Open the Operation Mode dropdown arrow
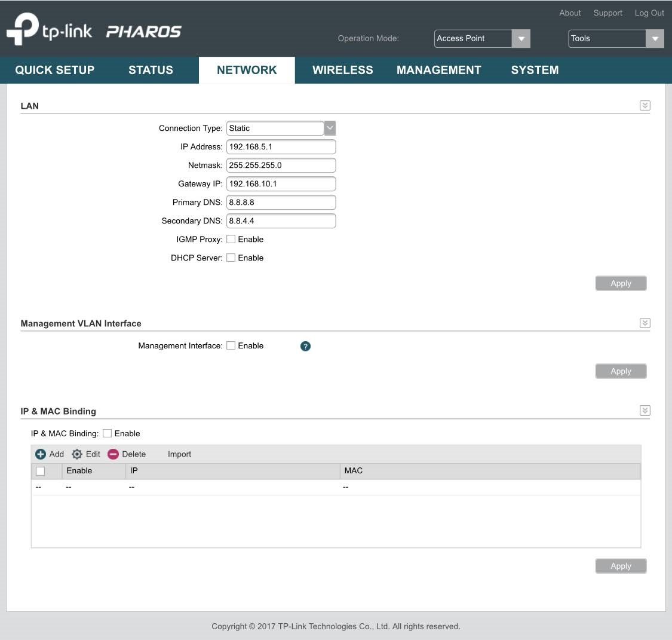 521,39
